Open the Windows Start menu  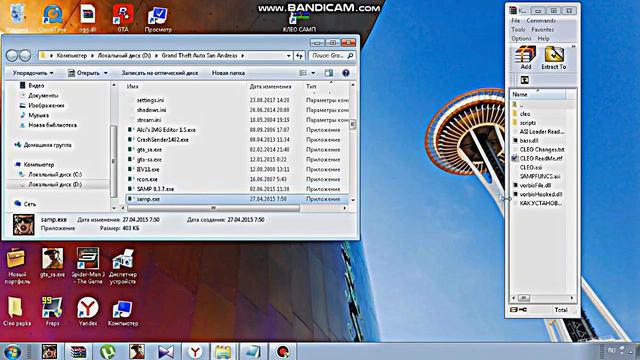tap(12, 351)
